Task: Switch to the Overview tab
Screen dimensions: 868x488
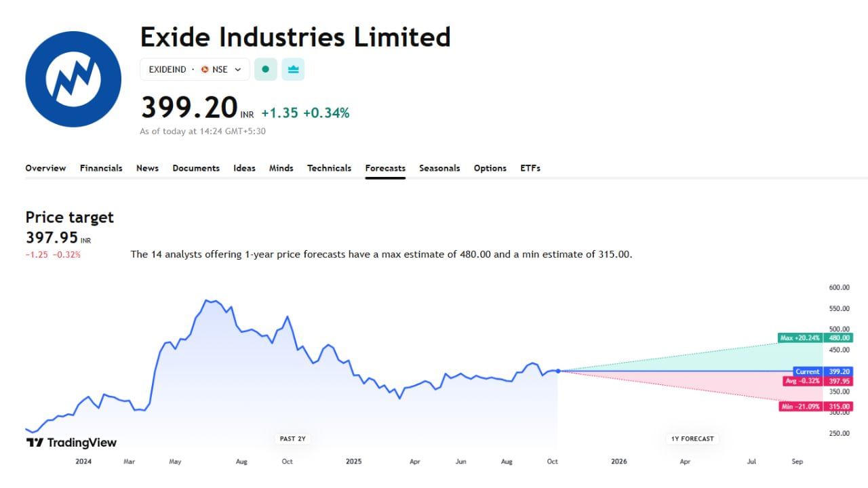Action: [45, 168]
